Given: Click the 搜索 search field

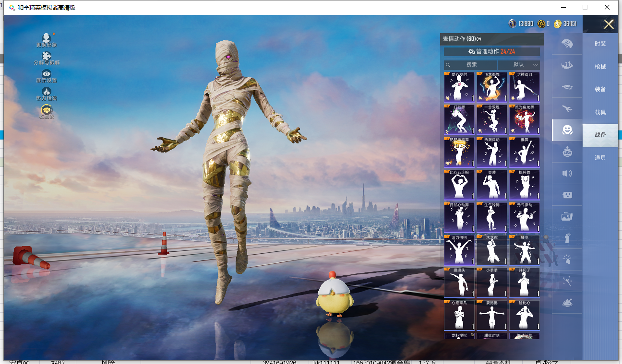Looking at the screenshot, I should click(x=471, y=65).
